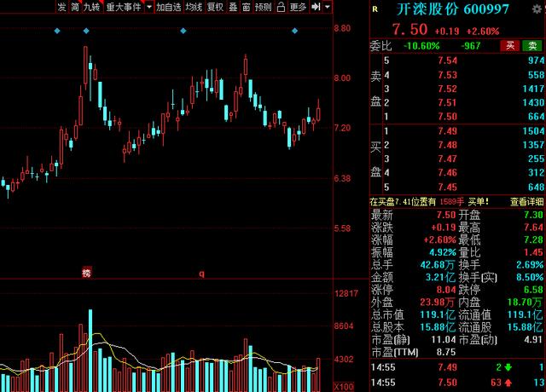The width and height of the screenshot is (546, 392).
Task: Click the 开盘 value 7.30
Action: pyautogui.click(x=534, y=215)
